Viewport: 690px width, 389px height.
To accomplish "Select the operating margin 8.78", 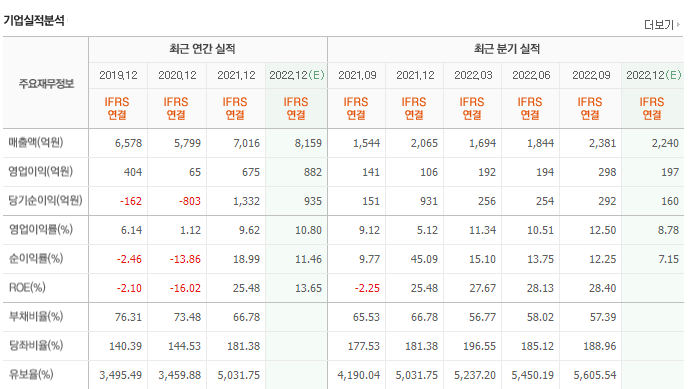I will (x=668, y=231).
